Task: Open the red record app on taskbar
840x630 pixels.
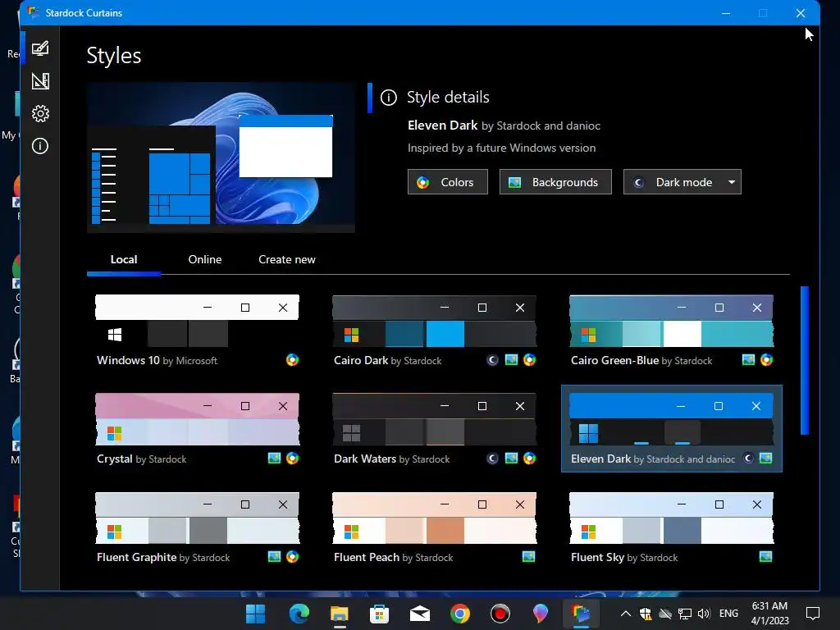Action: (500, 614)
